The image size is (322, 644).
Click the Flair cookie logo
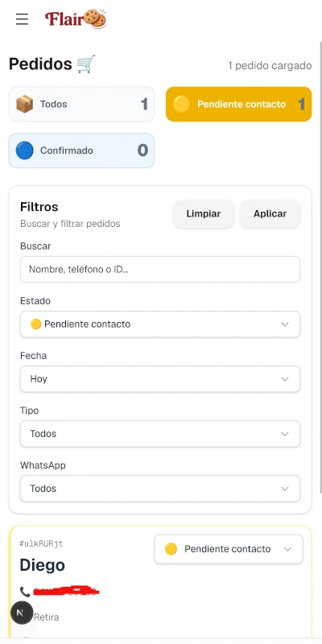point(76,19)
